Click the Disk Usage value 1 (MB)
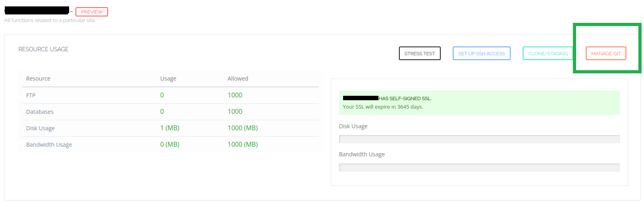This screenshot has height=204, width=644. (170, 128)
